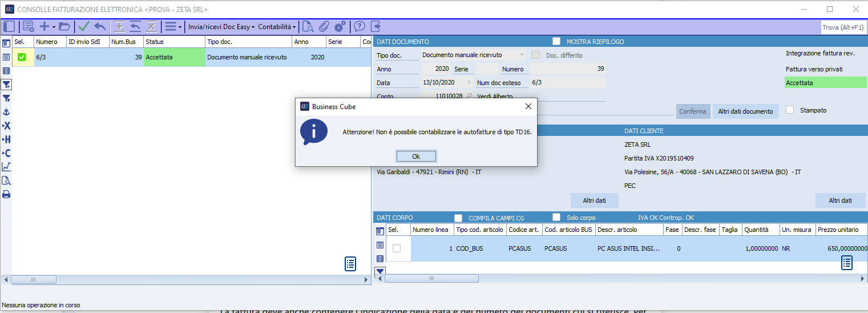Click the list icon at bottom right of Dati Corpo grid

click(x=847, y=263)
